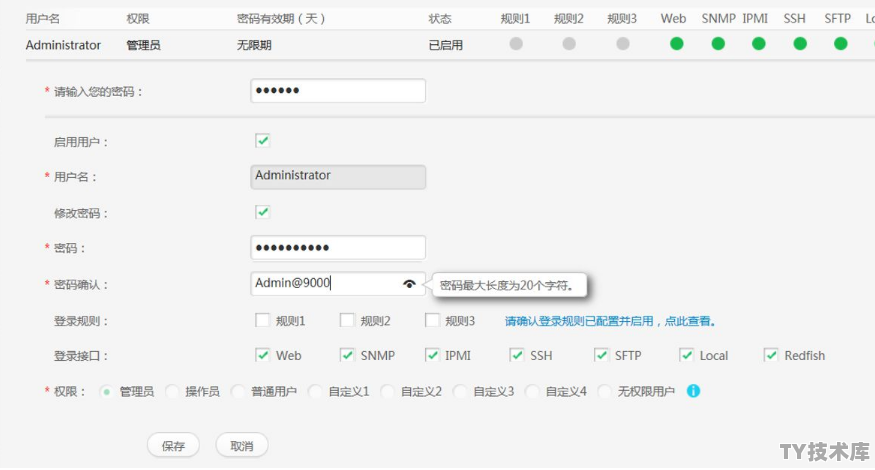
Task: Click the Web column header
Action: (673, 18)
